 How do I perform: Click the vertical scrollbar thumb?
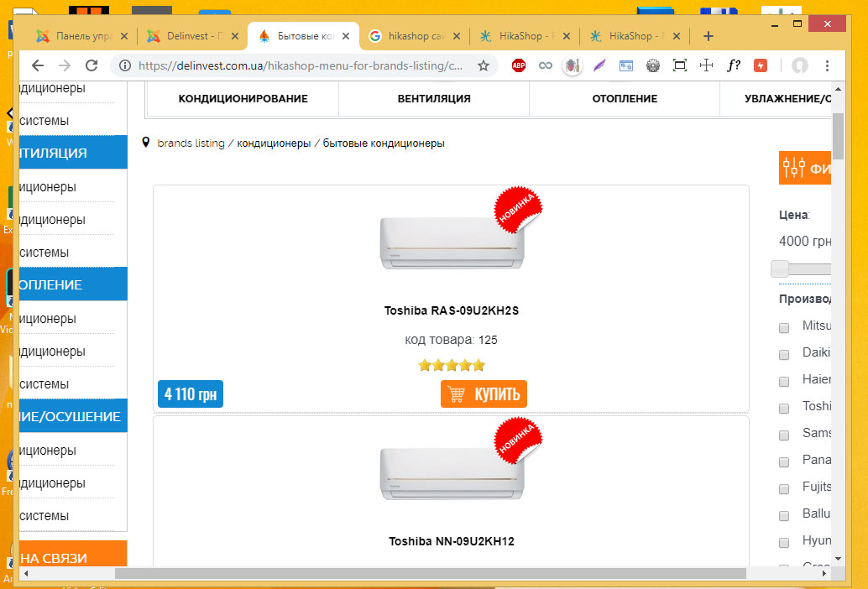pyautogui.click(x=838, y=136)
